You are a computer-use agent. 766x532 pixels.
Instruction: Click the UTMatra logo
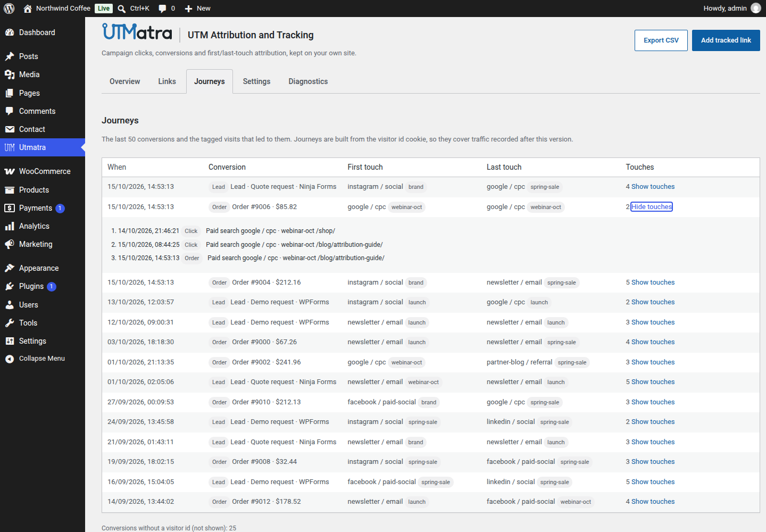137,32
